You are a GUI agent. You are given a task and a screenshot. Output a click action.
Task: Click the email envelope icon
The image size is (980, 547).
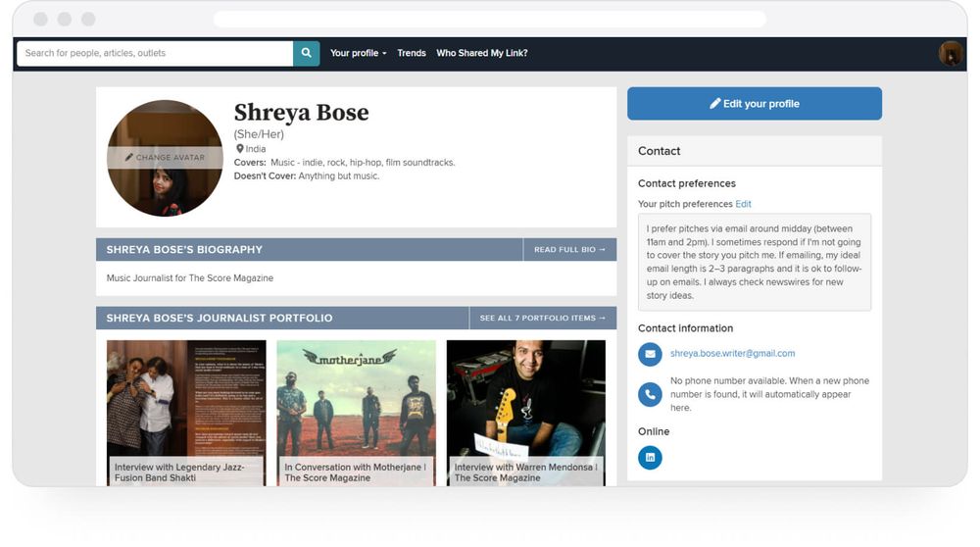pos(650,354)
